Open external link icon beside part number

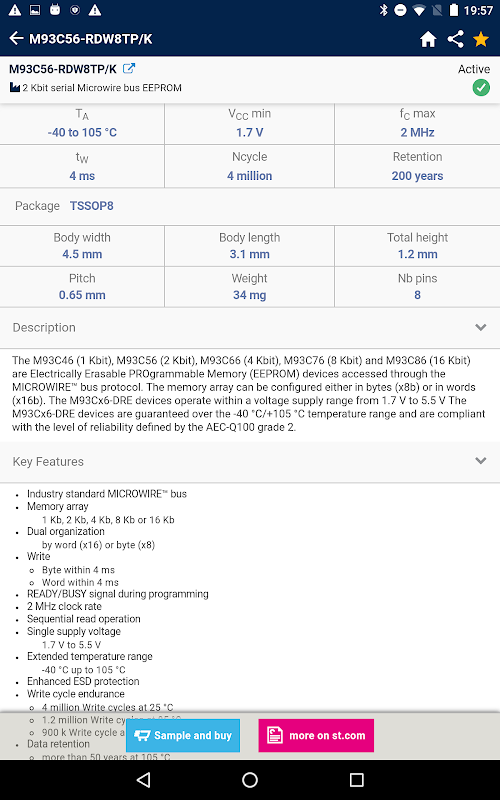(x=129, y=68)
